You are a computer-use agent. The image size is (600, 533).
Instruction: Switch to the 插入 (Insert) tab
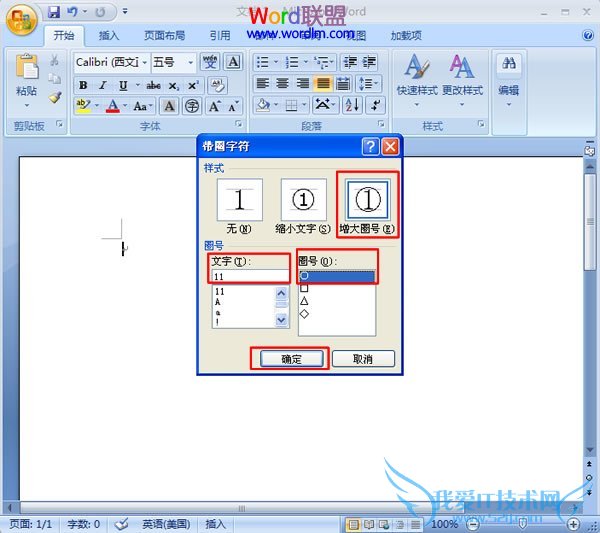click(109, 36)
